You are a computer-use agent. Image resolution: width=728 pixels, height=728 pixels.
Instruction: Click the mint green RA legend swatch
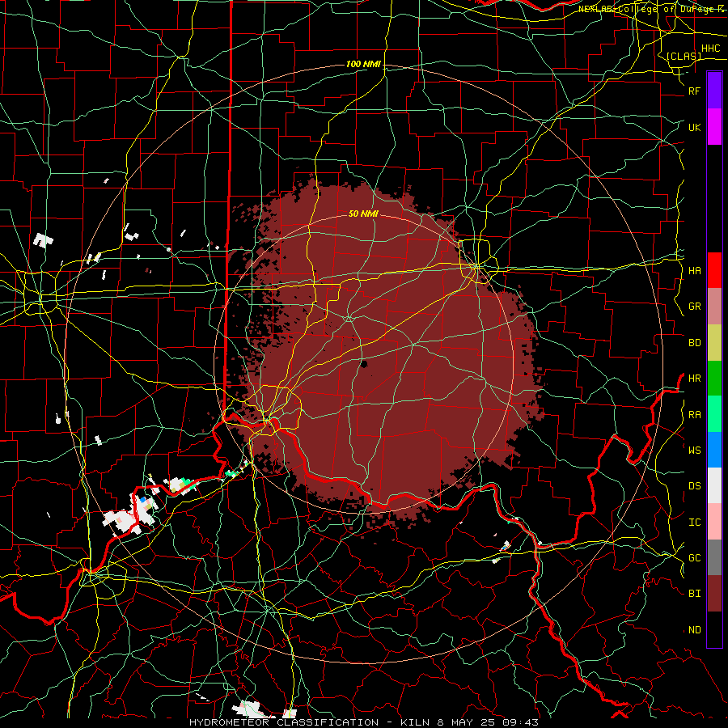[714, 414]
